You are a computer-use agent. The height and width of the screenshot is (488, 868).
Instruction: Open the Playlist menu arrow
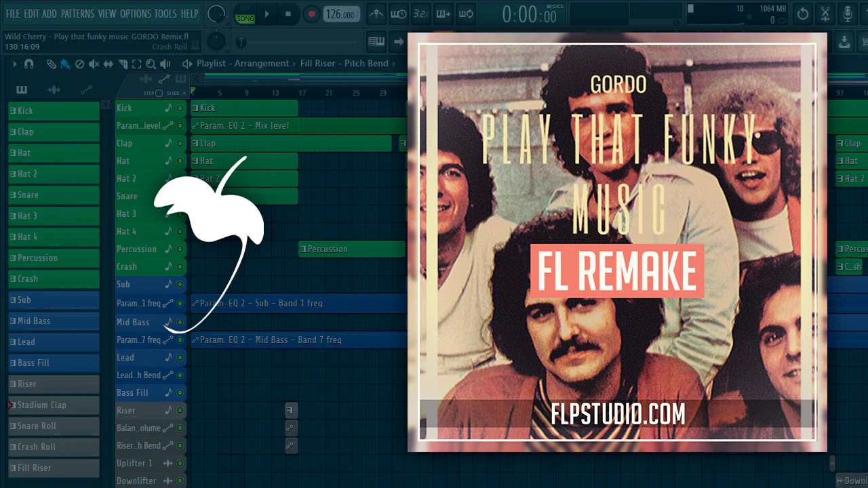pos(14,64)
